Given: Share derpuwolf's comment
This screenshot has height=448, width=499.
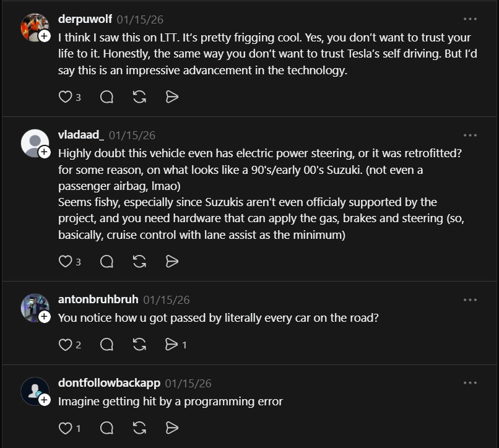Looking at the screenshot, I should click(x=172, y=97).
